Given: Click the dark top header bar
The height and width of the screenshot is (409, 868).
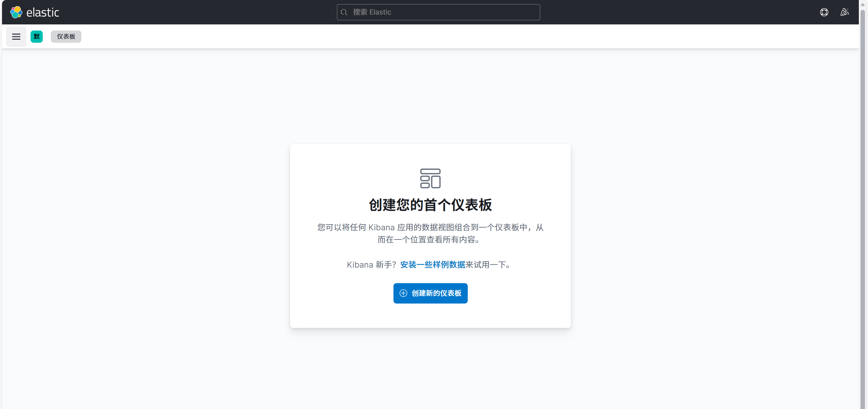Looking at the screenshot, I should pos(204,12).
